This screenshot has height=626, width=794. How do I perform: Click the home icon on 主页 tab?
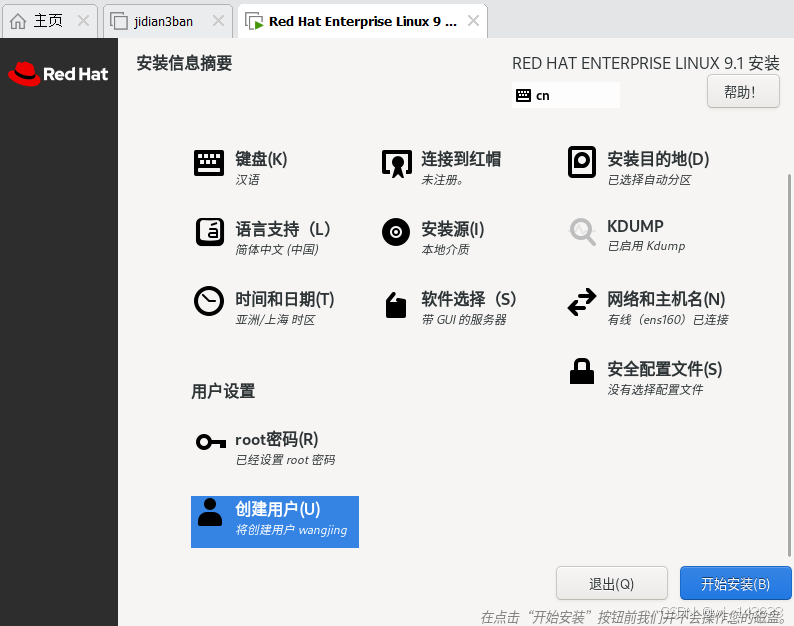[18, 21]
